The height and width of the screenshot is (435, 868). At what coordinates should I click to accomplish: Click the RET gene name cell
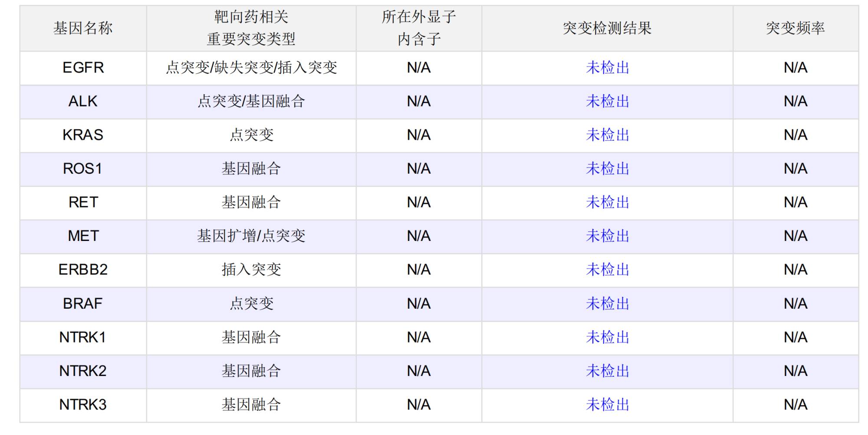coord(83,202)
